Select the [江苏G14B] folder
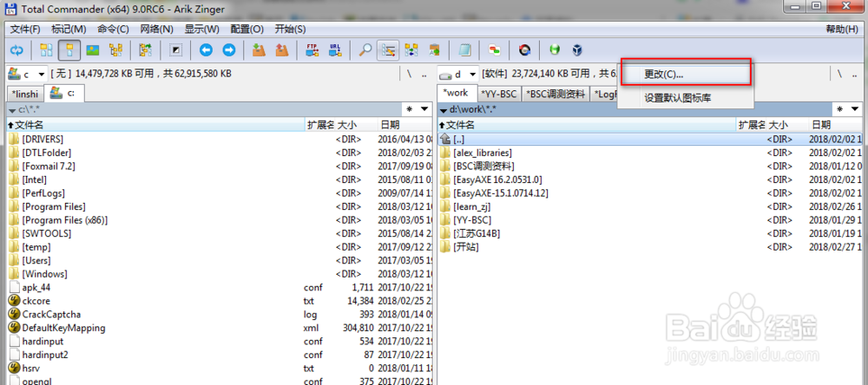 pyautogui.click(x=650, y=233)
